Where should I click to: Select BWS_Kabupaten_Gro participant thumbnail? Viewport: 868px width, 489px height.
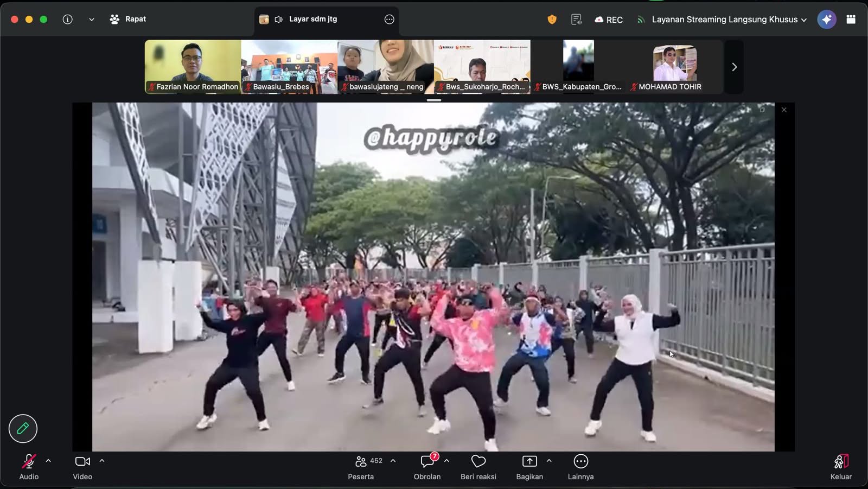[x=578, y=66]
